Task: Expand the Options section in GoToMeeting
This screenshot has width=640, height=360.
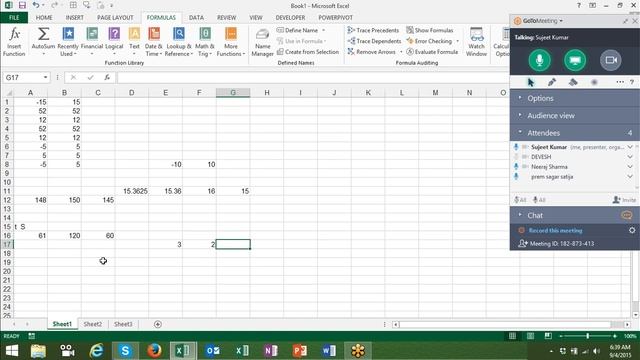Action: tap(574, 98)
